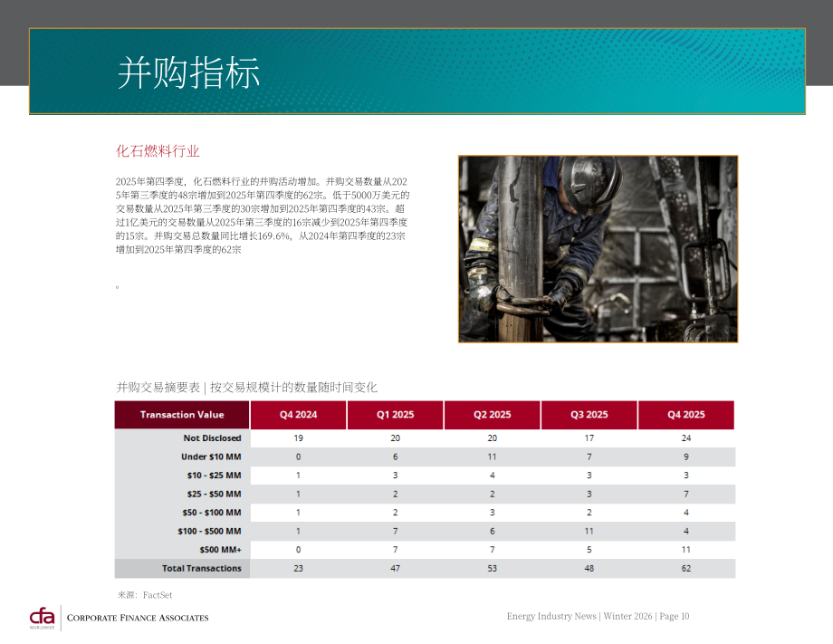Click the $50 - $100 MM row label
833x644 pixels.
212,513
